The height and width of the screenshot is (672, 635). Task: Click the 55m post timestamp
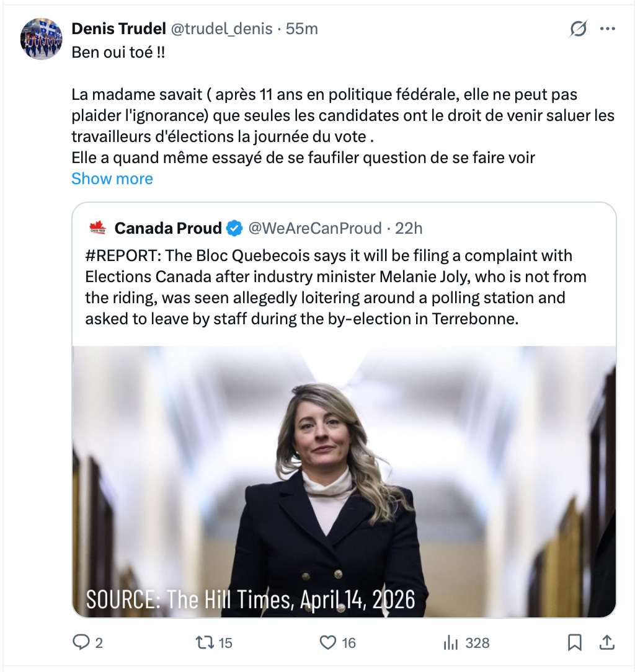tap(302, 29)
